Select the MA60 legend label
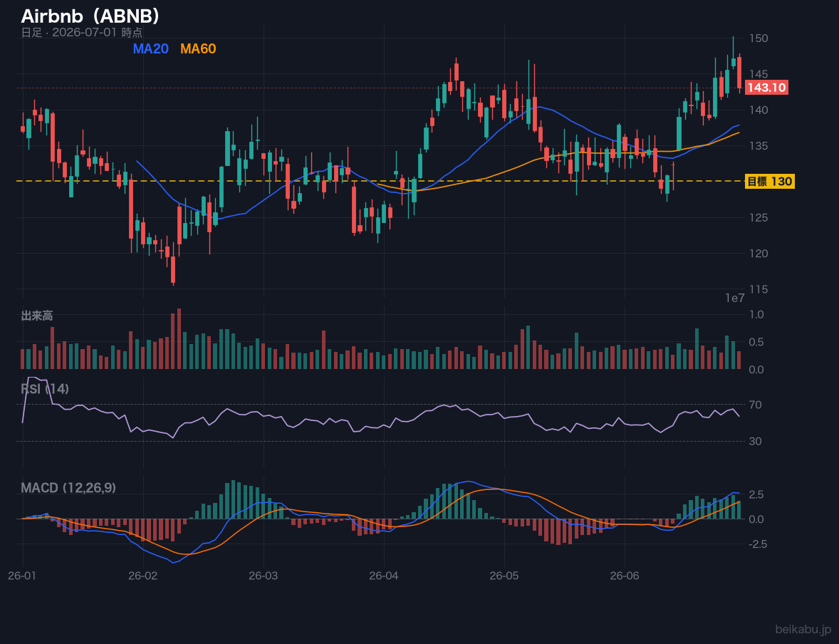 click(198, 48)
